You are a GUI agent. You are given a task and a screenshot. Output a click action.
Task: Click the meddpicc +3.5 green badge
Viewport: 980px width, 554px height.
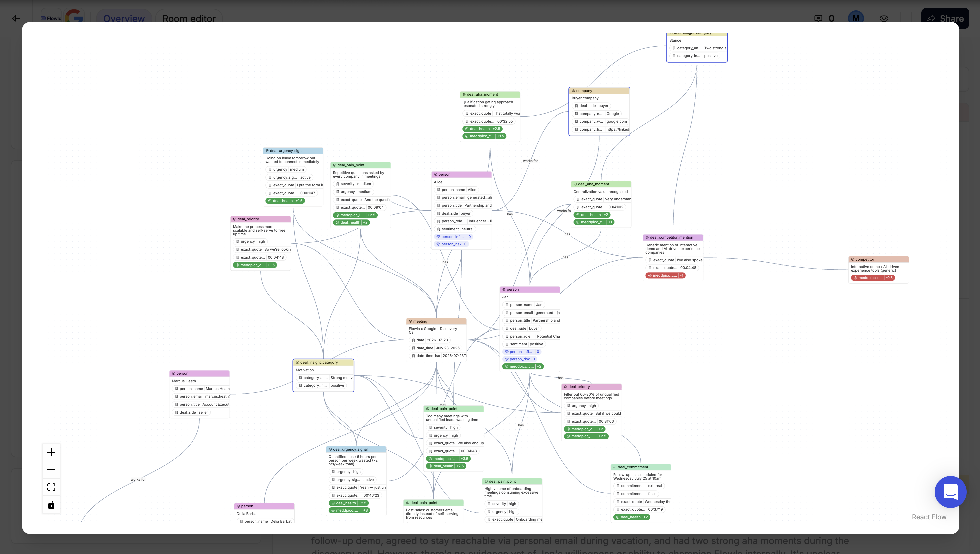tap(448, 458)
